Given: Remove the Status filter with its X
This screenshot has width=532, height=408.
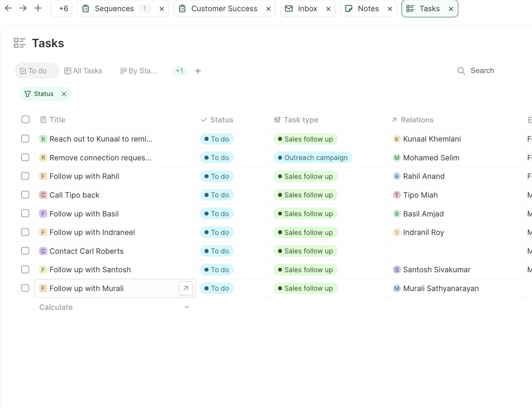Looking at the screenshot, I should (64, 94).
